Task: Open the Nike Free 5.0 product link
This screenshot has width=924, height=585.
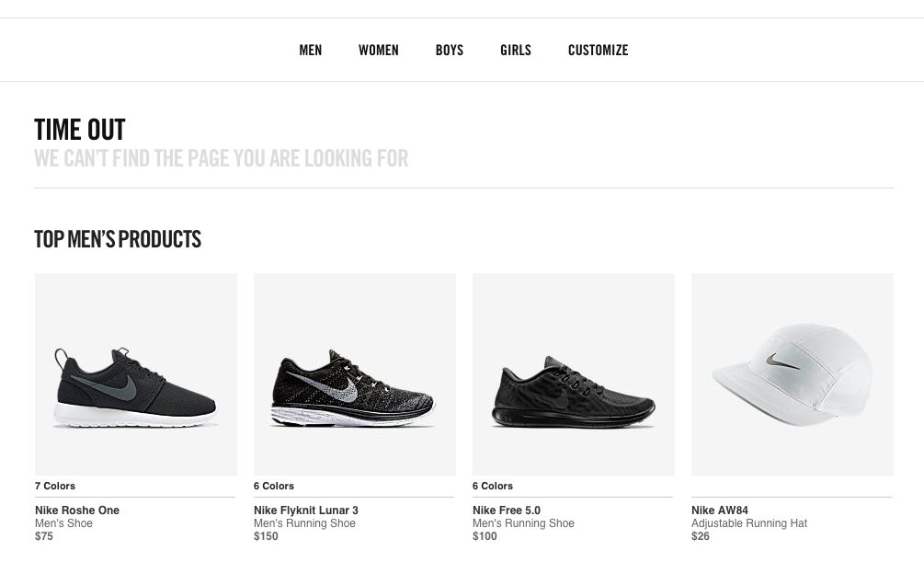Action: coord(507,510)
